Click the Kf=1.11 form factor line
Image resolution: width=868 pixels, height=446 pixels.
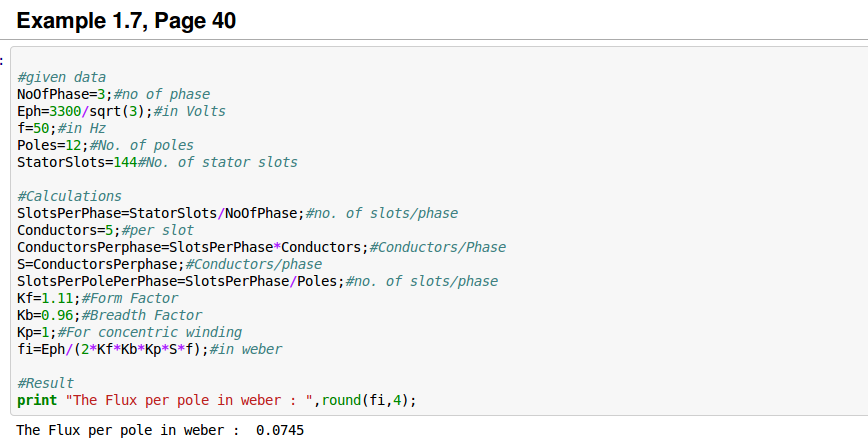(97, 298)
